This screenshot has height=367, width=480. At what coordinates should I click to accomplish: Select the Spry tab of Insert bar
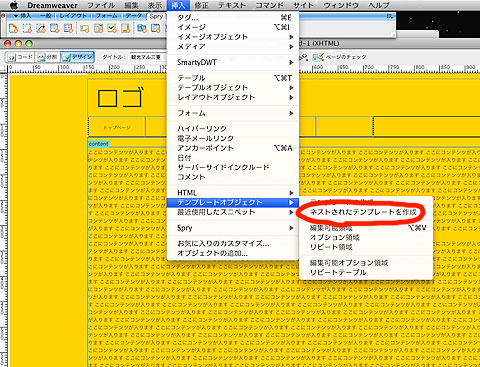pos(156,16)
